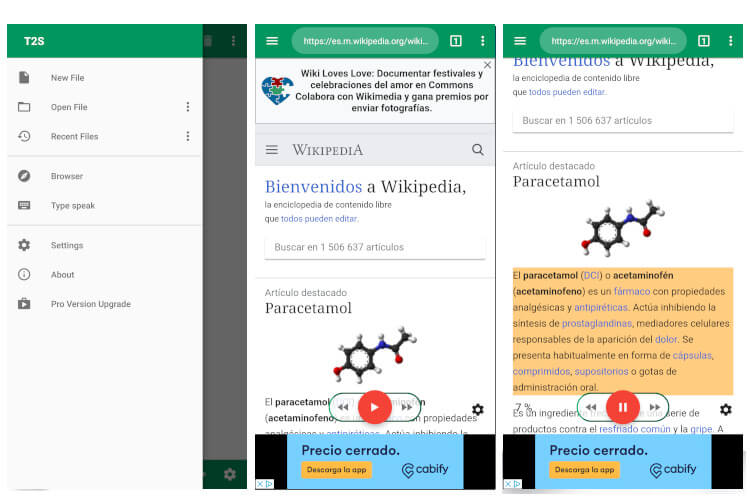Close the Wiki Loves Love banner

[x=487, y=65]
